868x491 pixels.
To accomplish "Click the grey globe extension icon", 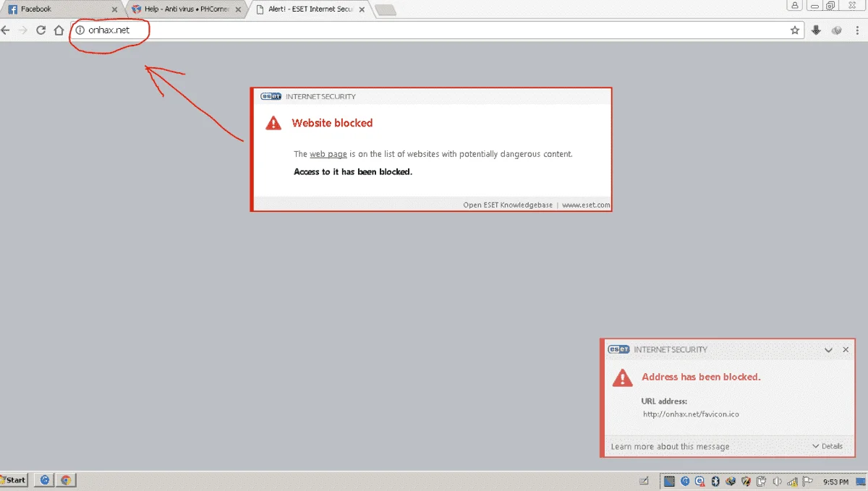I will pos(838,30).
